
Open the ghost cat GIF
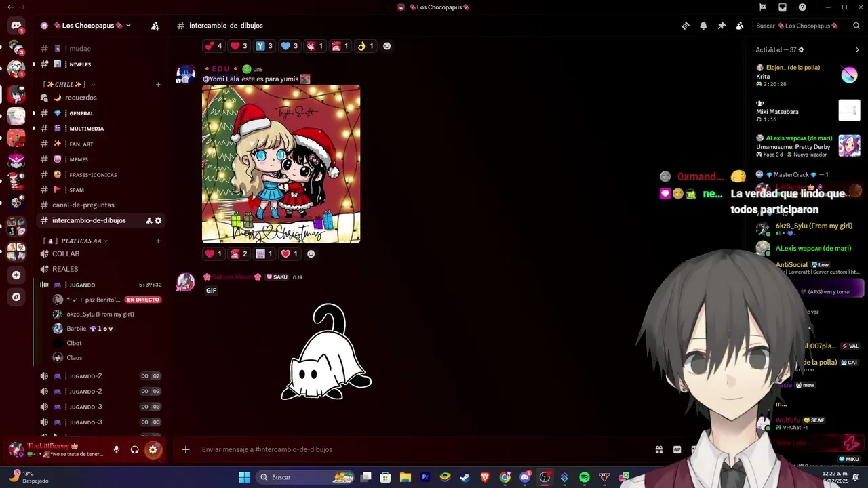coord(326,352)
